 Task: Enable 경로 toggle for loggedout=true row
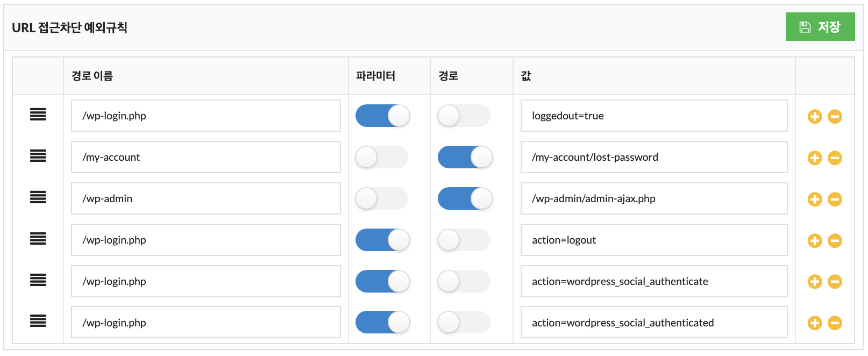tap(464, 116)
